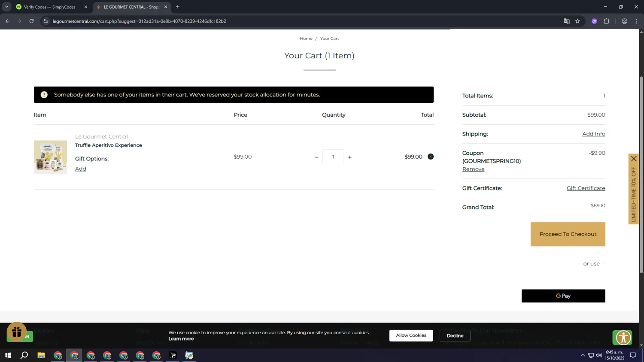Open File Explorer from taskbar

[41, 355]
